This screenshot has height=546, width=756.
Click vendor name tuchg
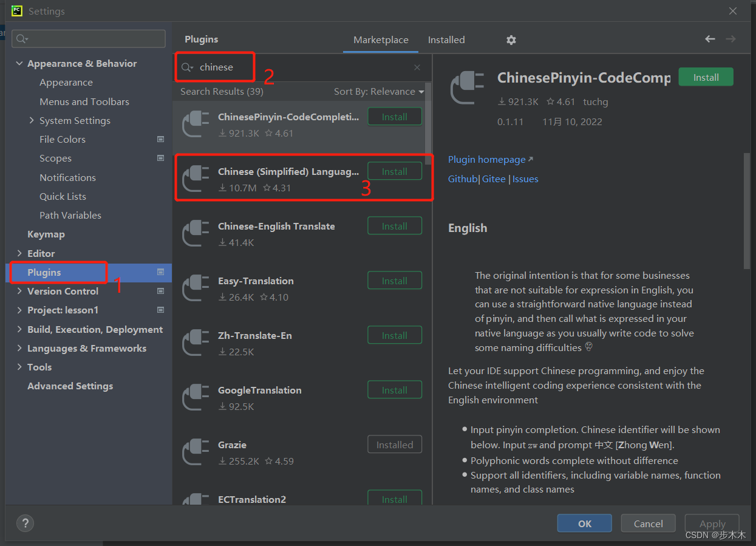coord(596,101)
